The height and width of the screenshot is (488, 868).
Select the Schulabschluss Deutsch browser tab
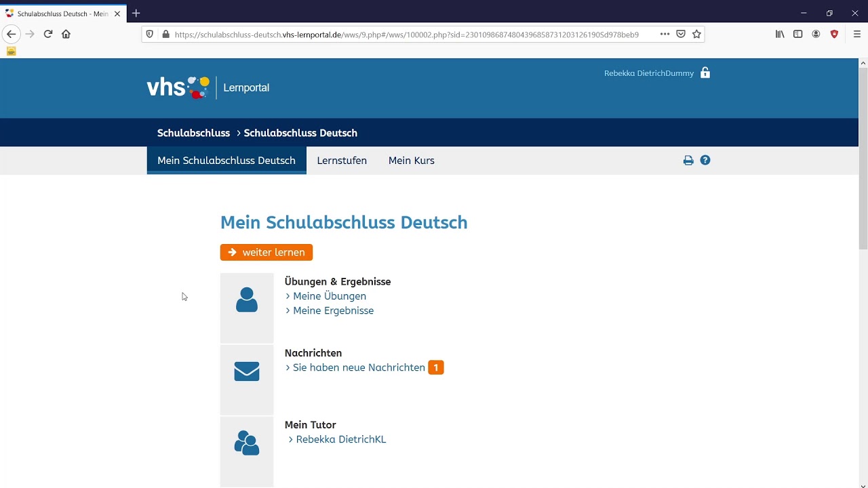pyautogui.click(x=63, y=14)
